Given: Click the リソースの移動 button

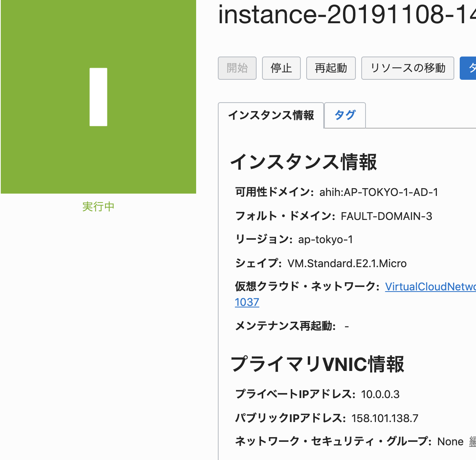Looking at the screenshot, I should tap(408, 68).
